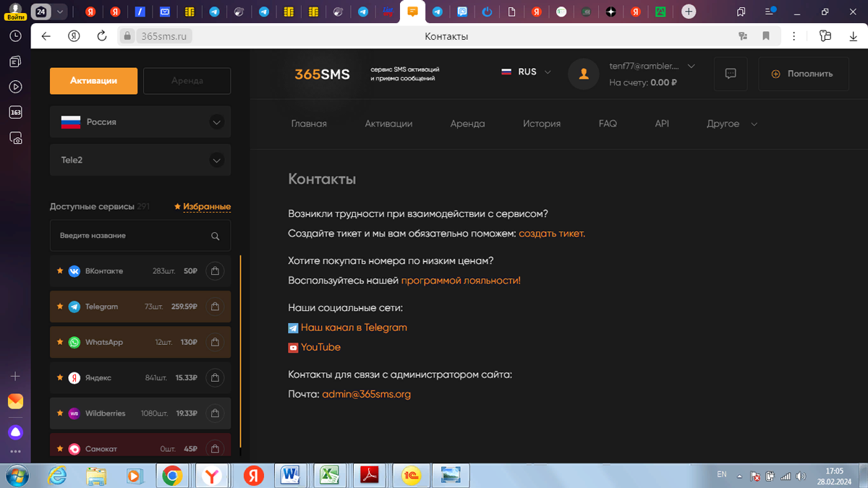The image size is (868, 488).
Task: Focus the Введите название search field
Action: click(x=140, y=236)
